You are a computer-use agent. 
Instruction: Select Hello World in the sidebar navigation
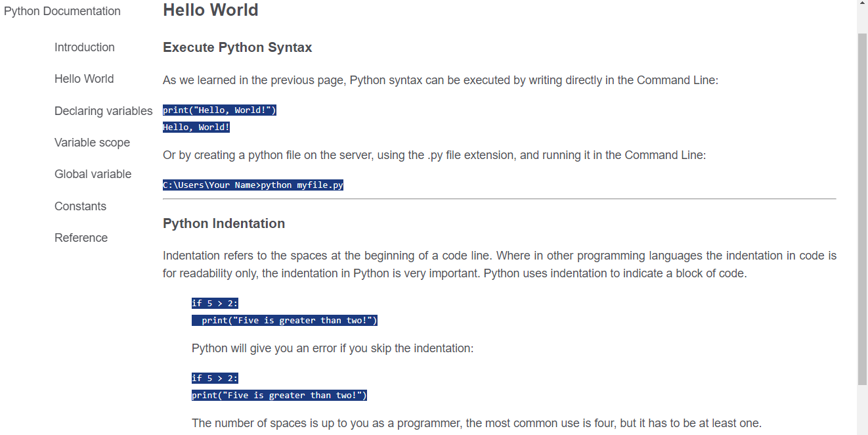coord(84,79)
